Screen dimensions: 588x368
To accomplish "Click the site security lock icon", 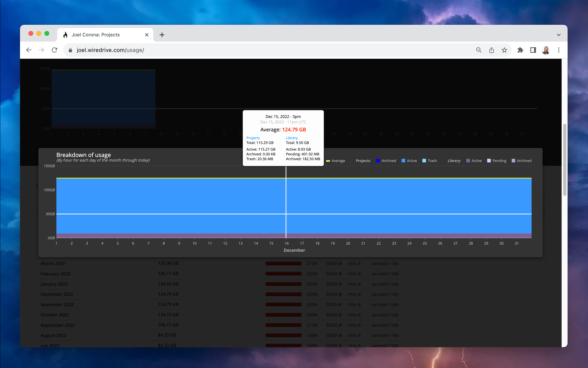I will 70,50.
